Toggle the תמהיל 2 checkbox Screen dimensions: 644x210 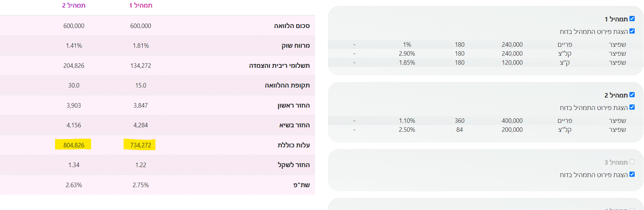[632, 95]
